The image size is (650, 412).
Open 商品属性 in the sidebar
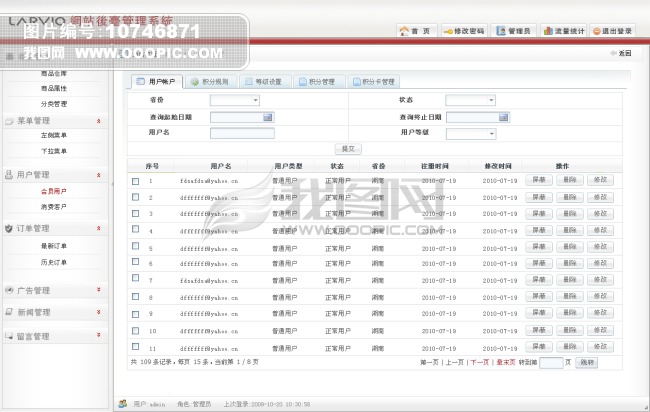[x=54, y=88]
